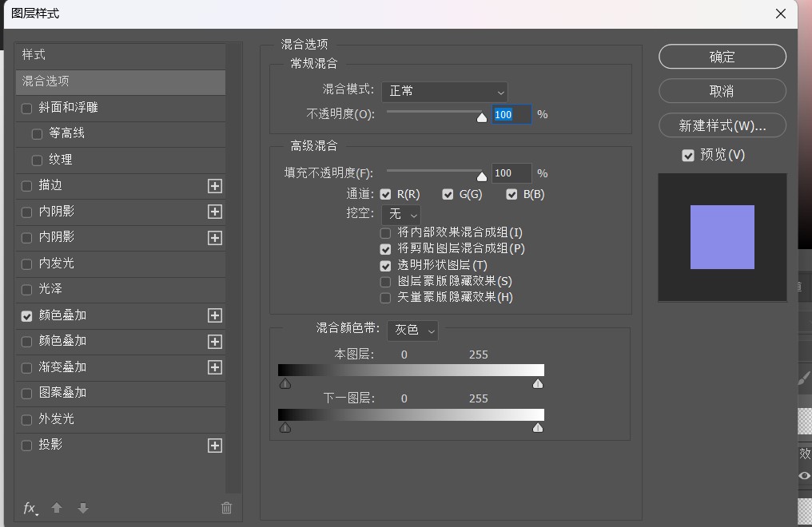Click the down arrow to move effect down
Screen dimensions: 812x527
point(82,509)
